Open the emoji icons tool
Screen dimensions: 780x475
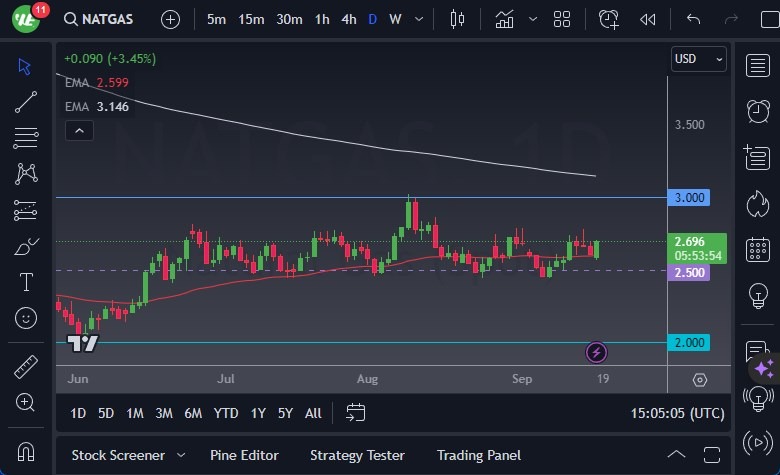tap(26, 318)
